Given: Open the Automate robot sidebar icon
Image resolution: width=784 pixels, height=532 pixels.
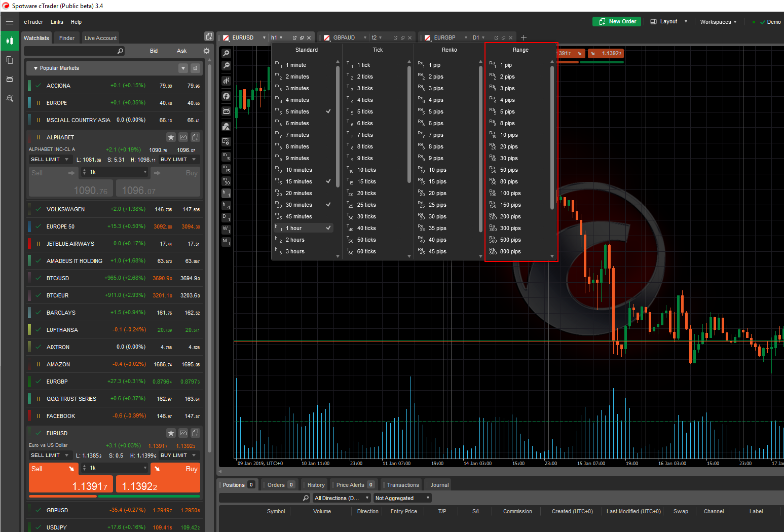Looking at the screenshot, I should click(10, 79).
